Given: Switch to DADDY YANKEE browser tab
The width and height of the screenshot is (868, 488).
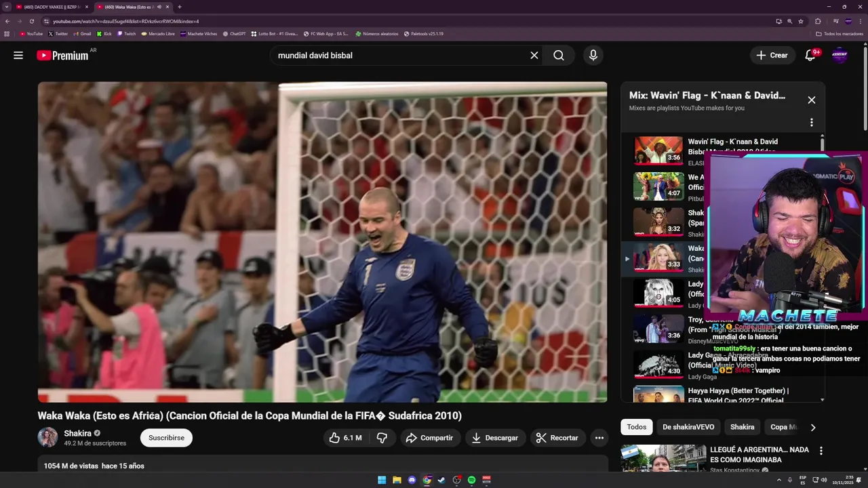Looking at the screenshot, I should point(52,7).
